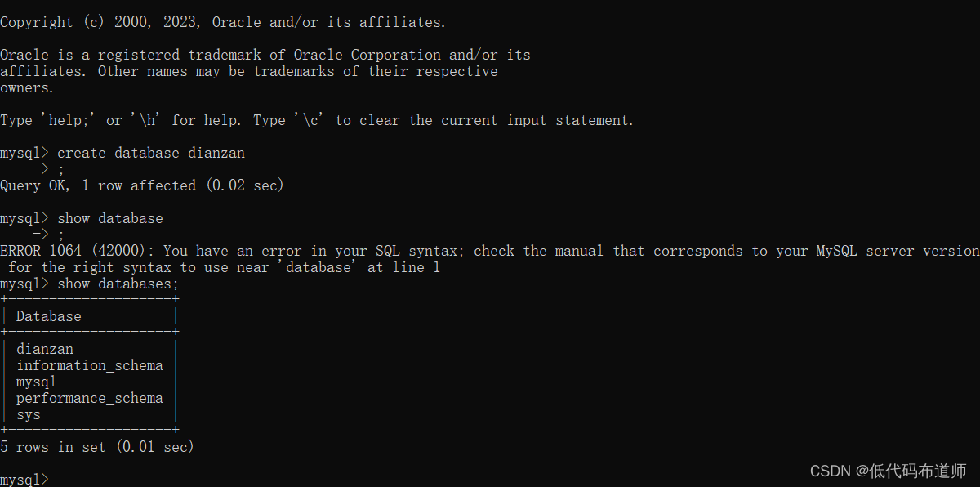This screenshot has height=487, width=980.
Task: Click the '5 rows in set' result line
Action: [x=97, y=447]
